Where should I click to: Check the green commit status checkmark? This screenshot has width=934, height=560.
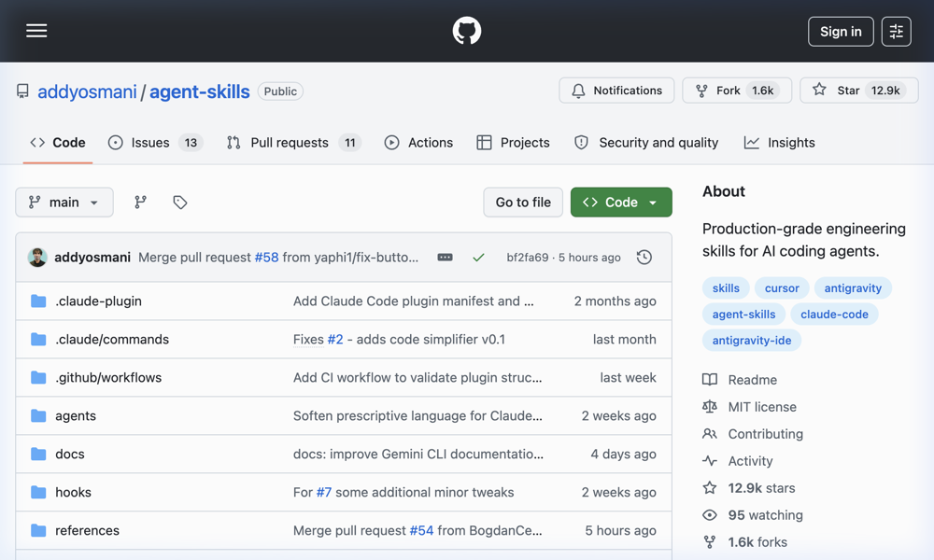478,258
